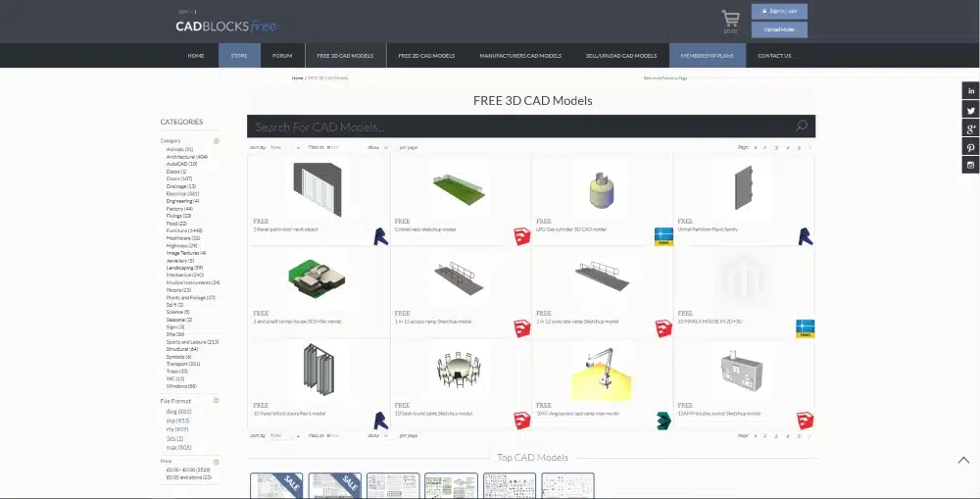The height and width of the screenshot is (499, 980).
Task: Click the scroll-to-top arrow
Action: (x=963, y=460)
